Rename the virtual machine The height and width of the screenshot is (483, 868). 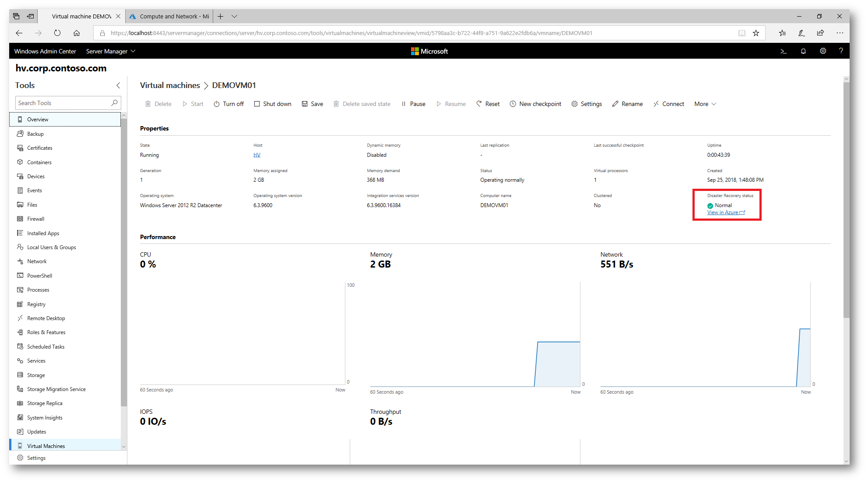[x=628, y=104]
